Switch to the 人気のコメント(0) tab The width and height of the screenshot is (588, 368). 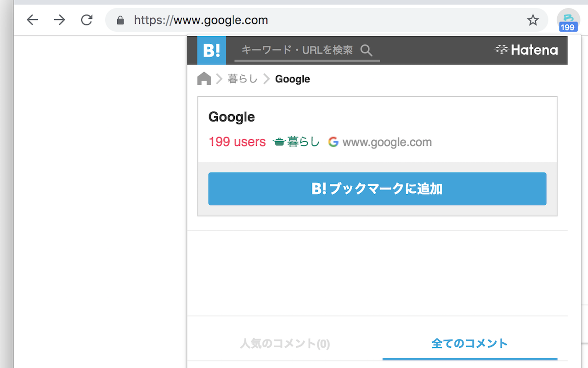[x=285, y=343]
